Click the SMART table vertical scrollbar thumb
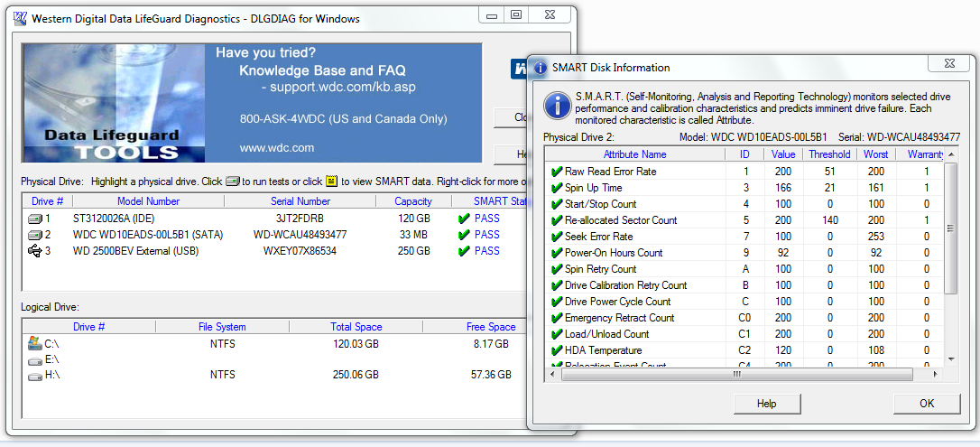Screen dimensions: 980x447 tap(951, 228)
